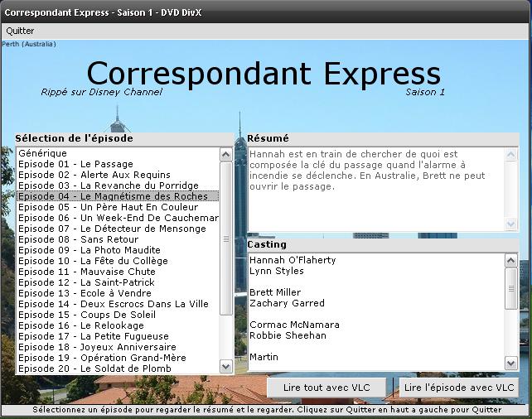Click Résumé box scroll down arrow
This screenshot has width=532, height=419.
(511, 224)
